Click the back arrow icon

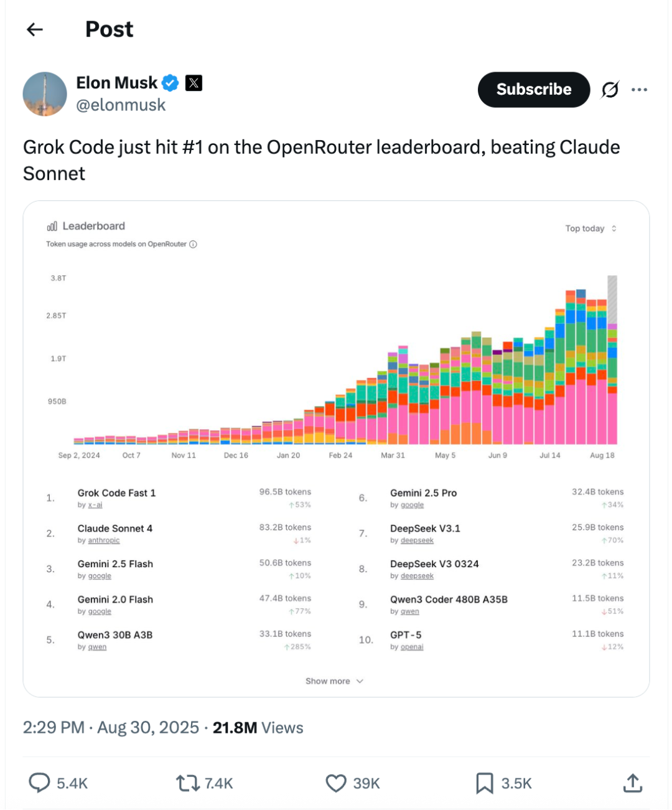point(35,29)
